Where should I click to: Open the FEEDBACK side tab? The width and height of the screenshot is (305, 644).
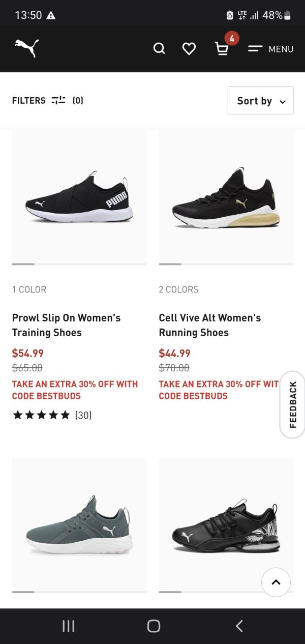click(293, 404)
